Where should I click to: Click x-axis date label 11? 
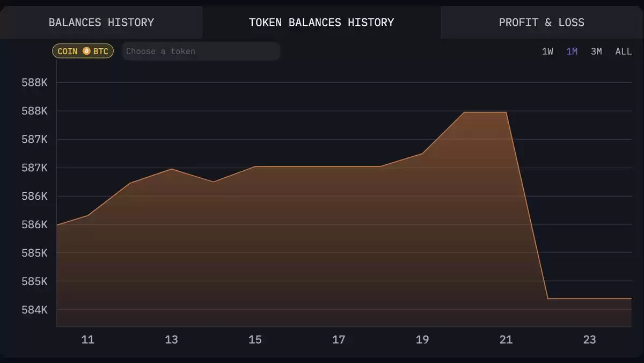[x=87, y=339]
